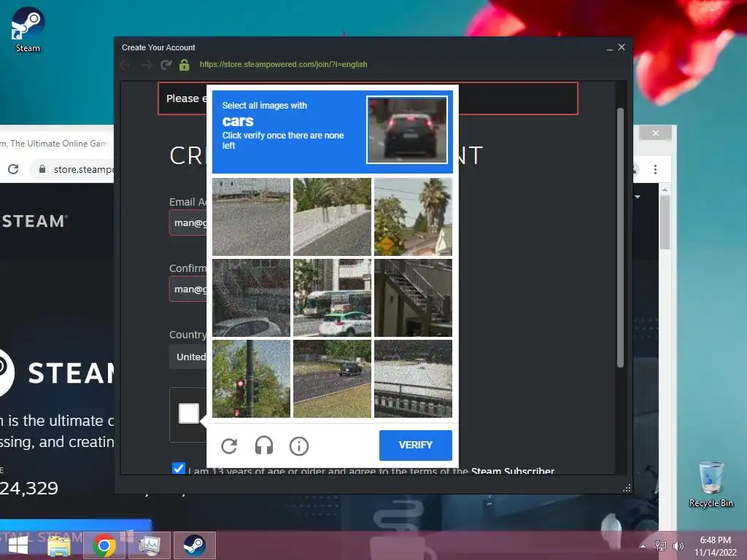Minimize the Create Your Account window
The height and width of the screenshot is (560, 747).
click(609, 47)
